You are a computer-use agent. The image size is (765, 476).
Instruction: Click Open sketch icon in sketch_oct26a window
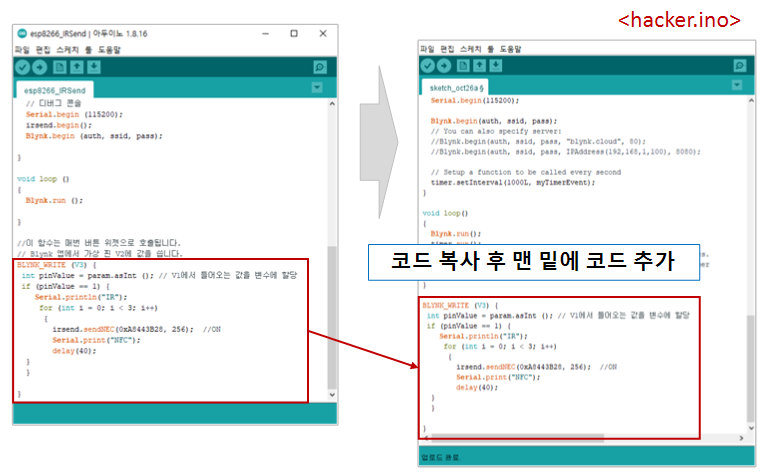click(x=480, y=65)
